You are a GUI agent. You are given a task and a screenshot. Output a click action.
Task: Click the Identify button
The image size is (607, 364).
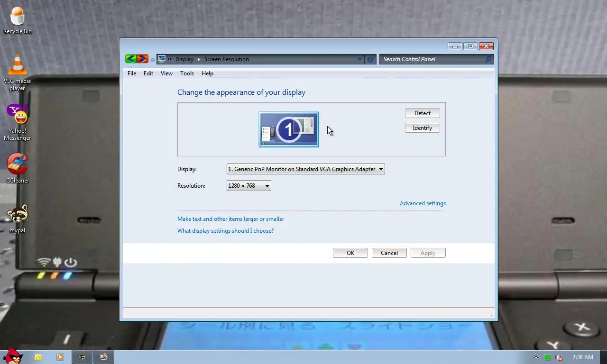point(423,128)
